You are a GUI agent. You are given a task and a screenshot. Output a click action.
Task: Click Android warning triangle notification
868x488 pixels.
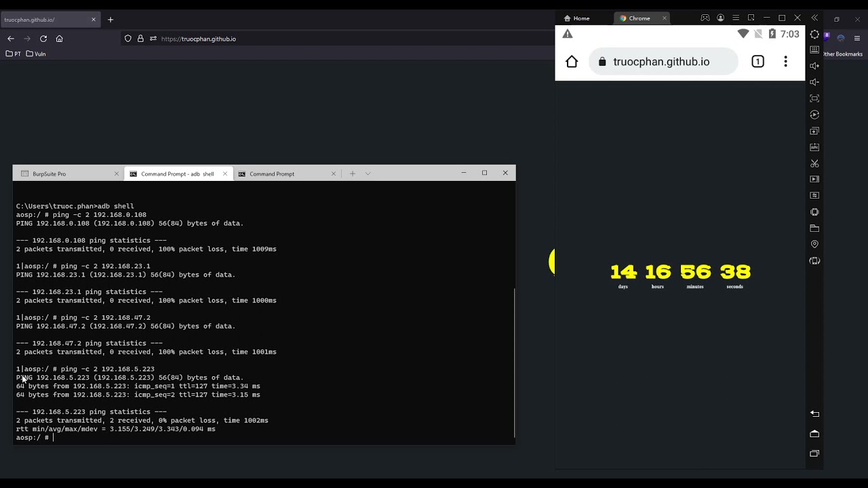[x=568, y=34]
